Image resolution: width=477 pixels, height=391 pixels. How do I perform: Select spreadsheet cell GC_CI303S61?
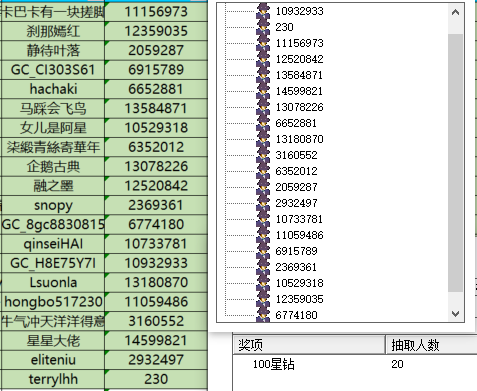click(x=53, y=70)
